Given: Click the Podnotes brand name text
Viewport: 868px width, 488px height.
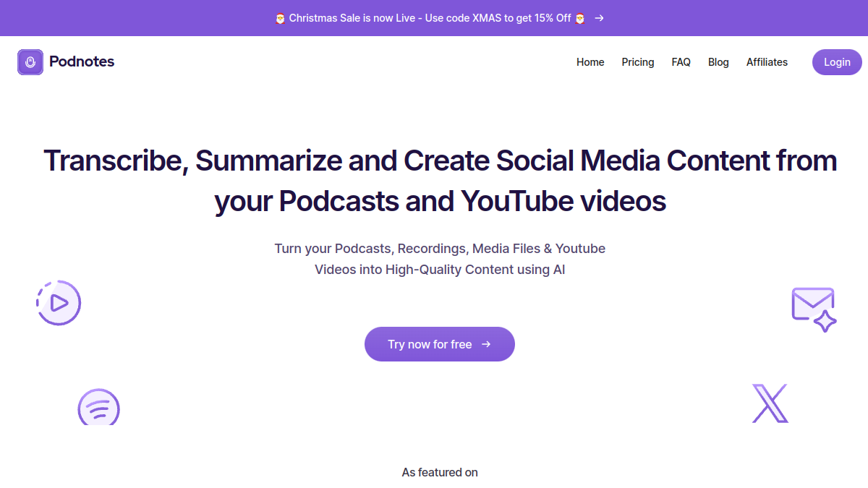Looking at the screenshot, I should [x=82, y=61].
